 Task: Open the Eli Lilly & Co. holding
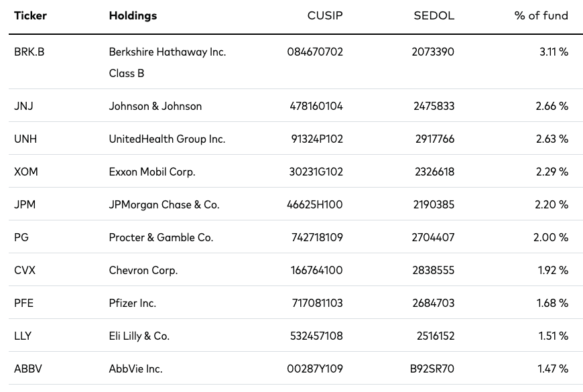tap(139, 336)
